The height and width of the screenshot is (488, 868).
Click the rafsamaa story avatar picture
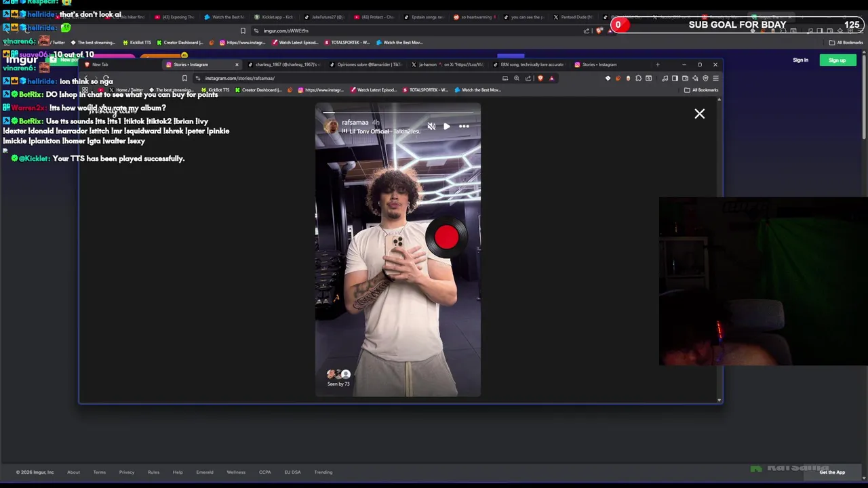click(x=331, y=126)
